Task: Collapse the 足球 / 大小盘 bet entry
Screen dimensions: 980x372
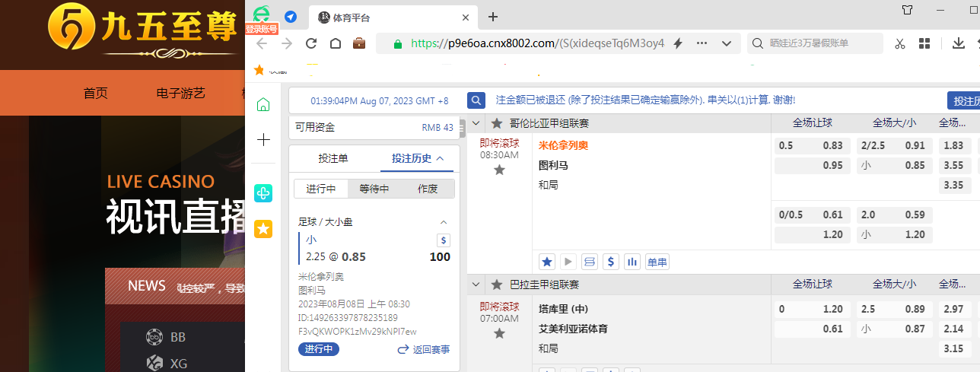Action: click(x=444, y=222)
